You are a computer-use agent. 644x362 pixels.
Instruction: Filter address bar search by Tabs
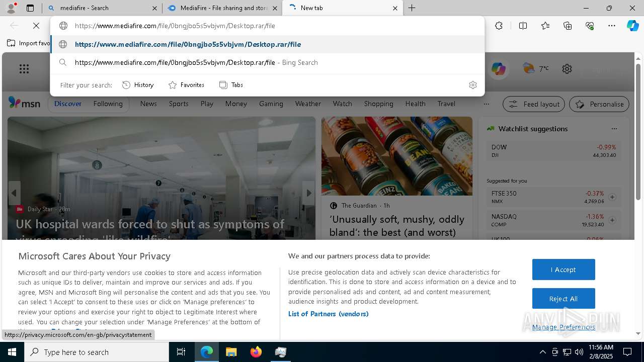231,85
